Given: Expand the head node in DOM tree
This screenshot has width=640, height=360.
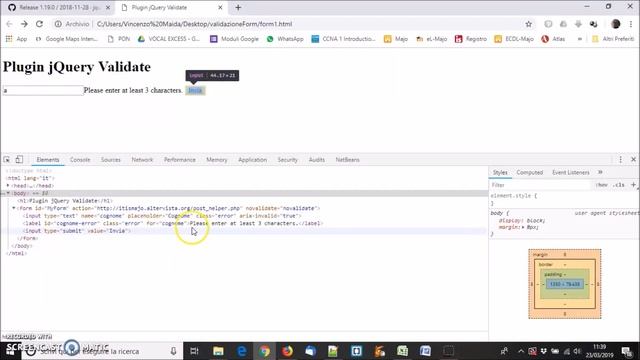Looking at the screenshot, I should tap(8, 186).
